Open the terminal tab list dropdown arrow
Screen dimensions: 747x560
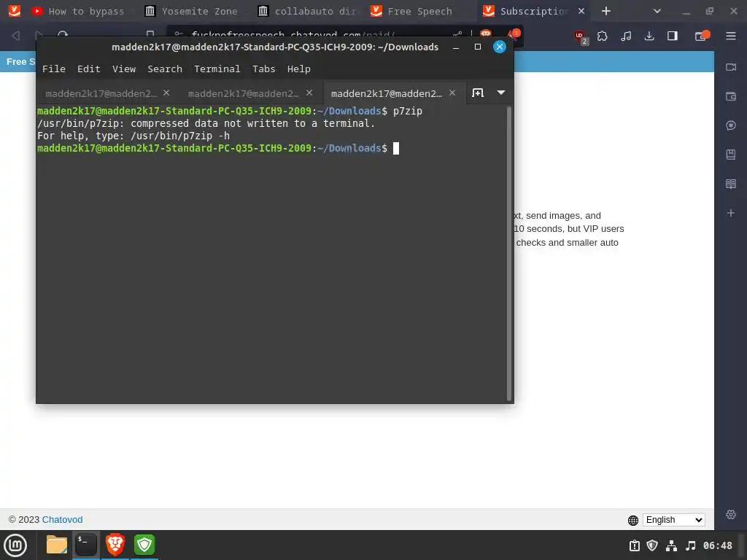[500, 93]
